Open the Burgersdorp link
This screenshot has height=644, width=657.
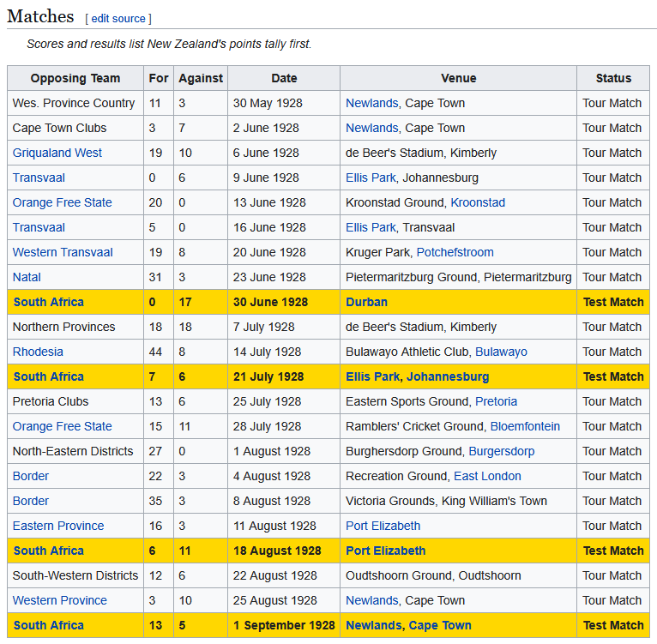point(502,451)
